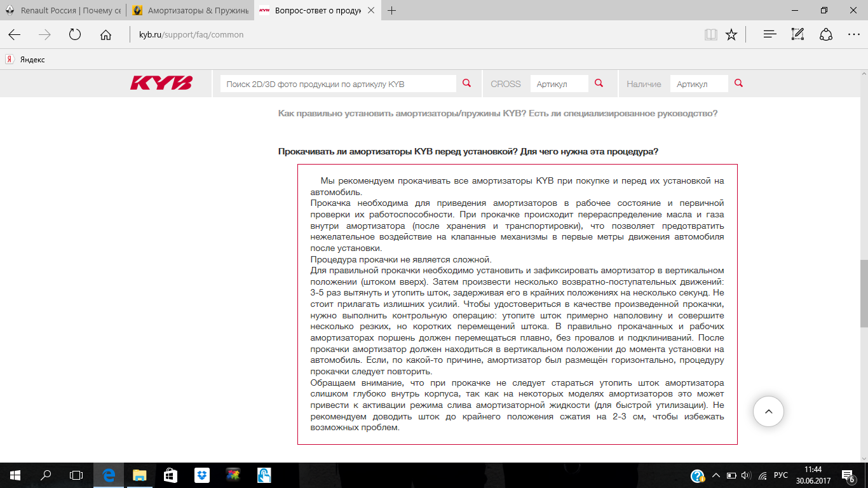Click the forward navigation arrow
This screenshot has height=488, width=868.
click(x=44, y=34)
